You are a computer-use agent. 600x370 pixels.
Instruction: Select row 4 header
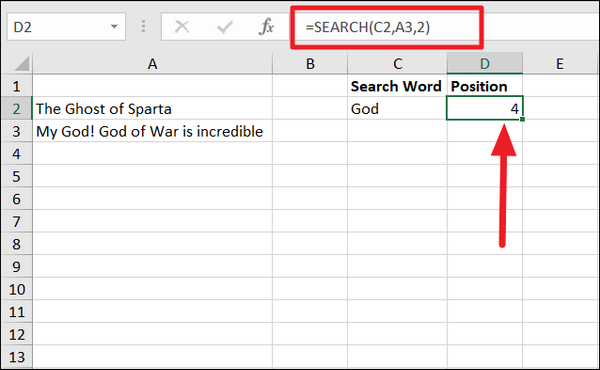17,154
